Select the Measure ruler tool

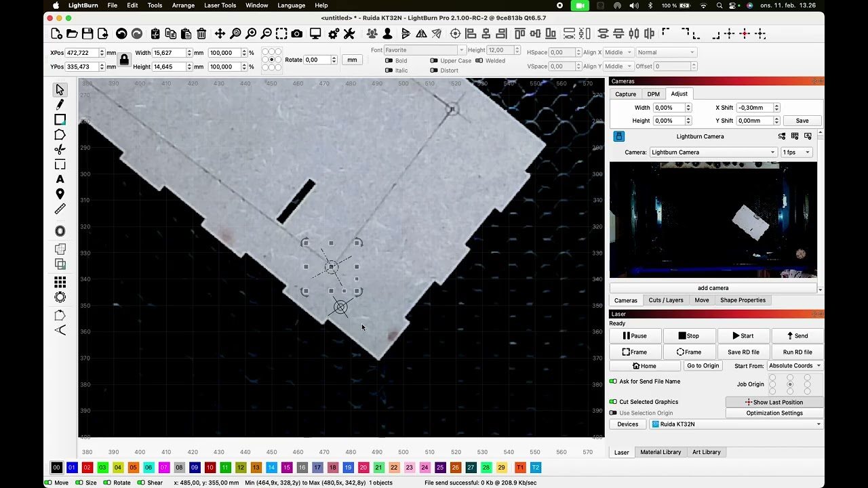[x=60, y=209]
